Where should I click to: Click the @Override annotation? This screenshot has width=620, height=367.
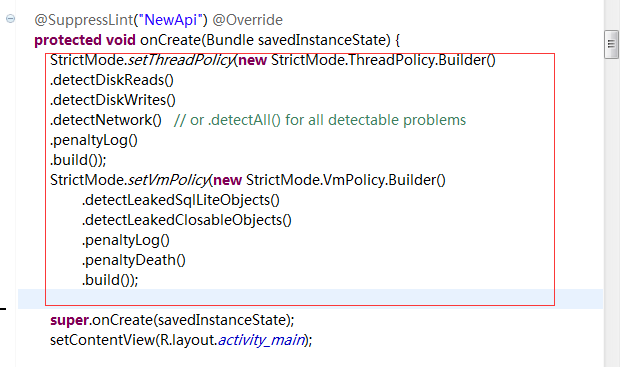tap(248, 20)
